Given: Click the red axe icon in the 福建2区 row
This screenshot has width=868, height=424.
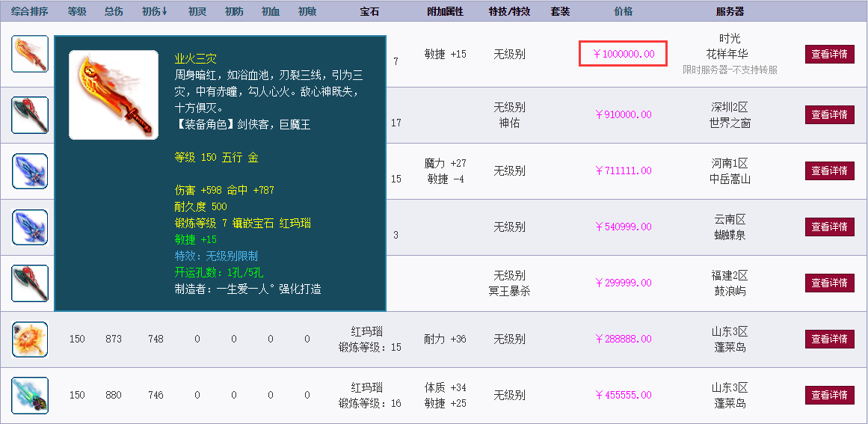Looking at the screenshot, I should tap(30, 283).
